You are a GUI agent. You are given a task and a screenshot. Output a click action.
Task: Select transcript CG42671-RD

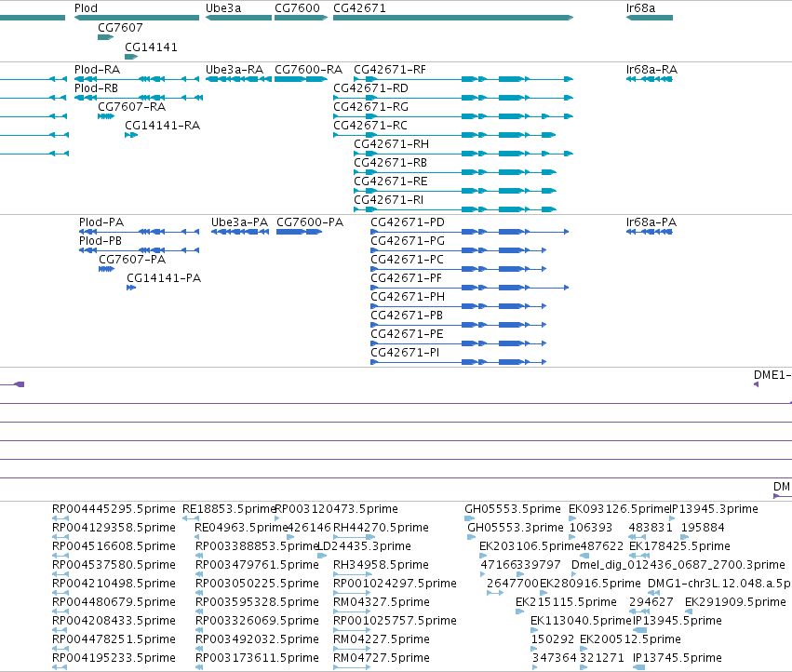pyautogui.click(x=370, y=87)
